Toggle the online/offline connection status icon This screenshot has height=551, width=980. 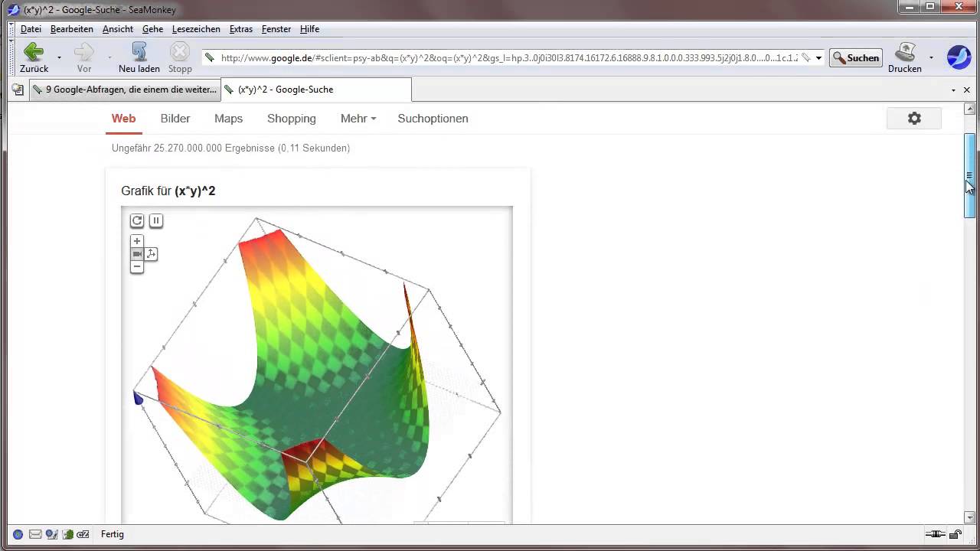coord(936,534)
